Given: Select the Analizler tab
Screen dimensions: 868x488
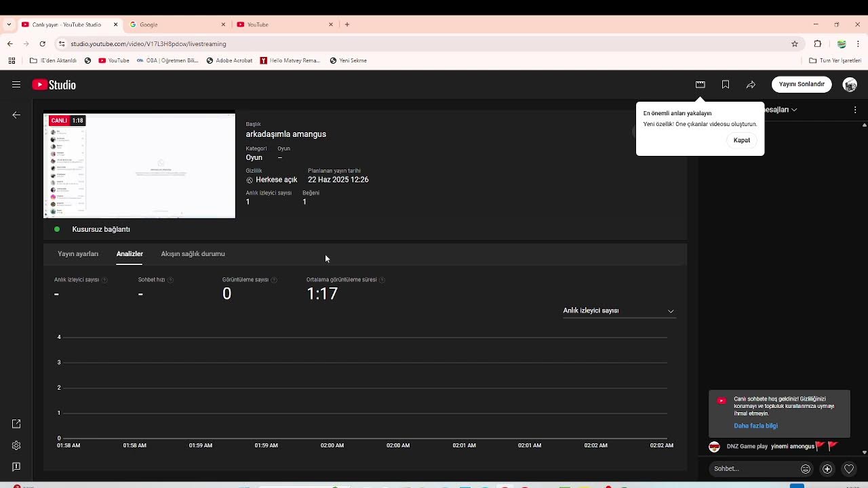Looking at the screenshot, I should (130, 253).
